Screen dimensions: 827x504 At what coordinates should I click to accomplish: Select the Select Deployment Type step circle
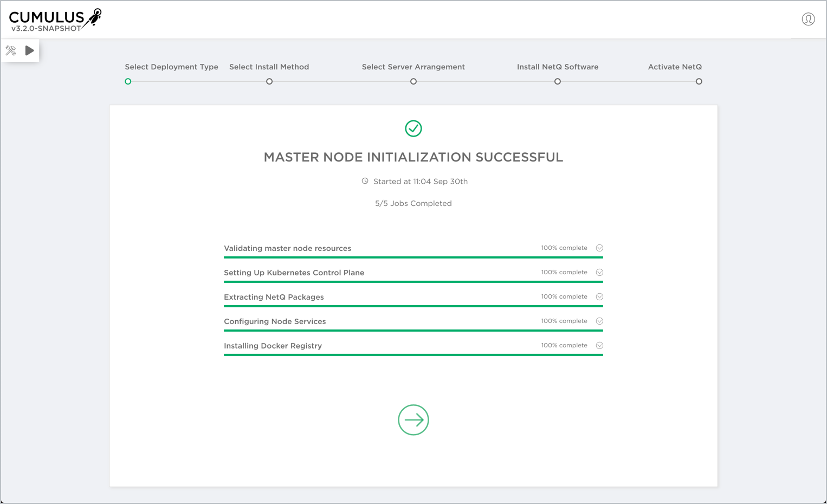tap(128, 81)
